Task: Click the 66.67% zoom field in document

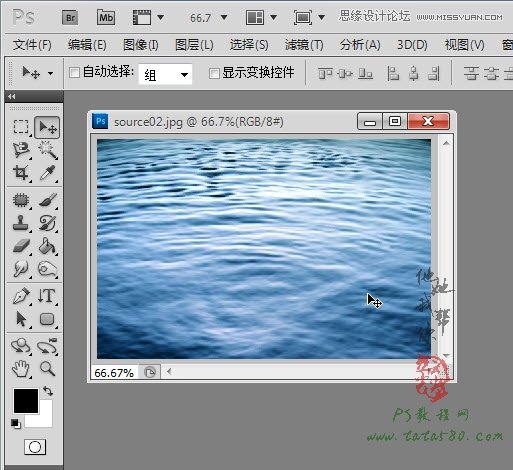Action: pos(114,373)
